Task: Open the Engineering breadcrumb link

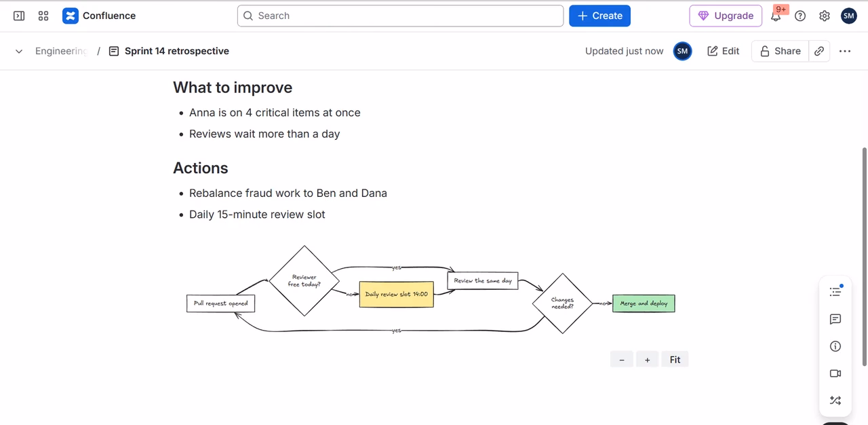Action: [x=61, y=51]
